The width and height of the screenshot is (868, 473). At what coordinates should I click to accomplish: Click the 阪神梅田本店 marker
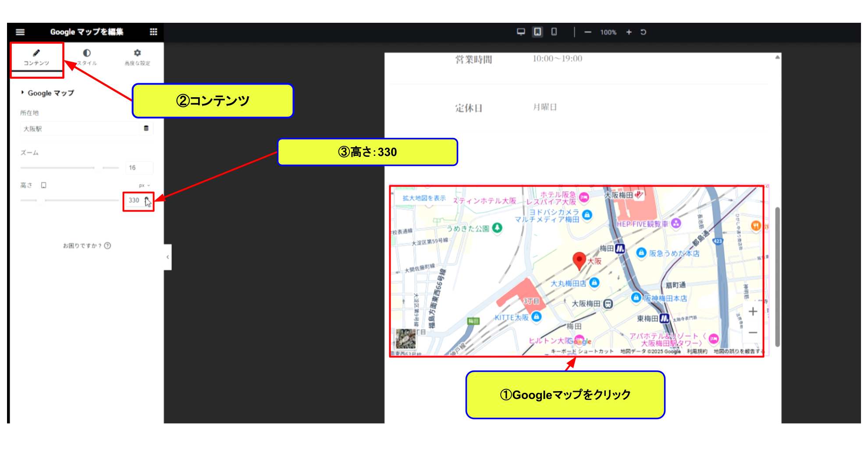[x=636, y=297]
